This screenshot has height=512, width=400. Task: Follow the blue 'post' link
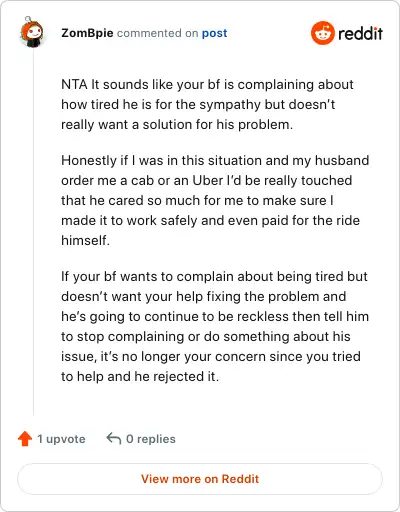point(214,33)
